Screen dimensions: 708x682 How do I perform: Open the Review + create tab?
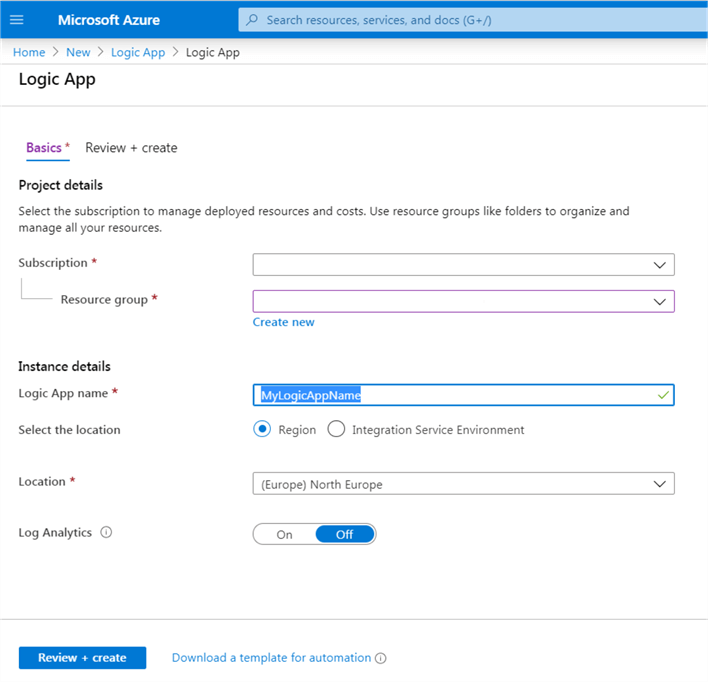(131, 148)
